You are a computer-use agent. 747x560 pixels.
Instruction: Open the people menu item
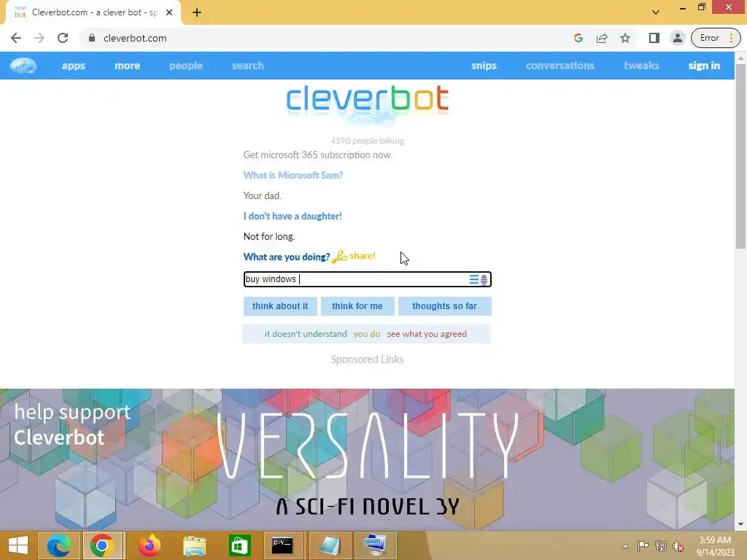(186, 66)
